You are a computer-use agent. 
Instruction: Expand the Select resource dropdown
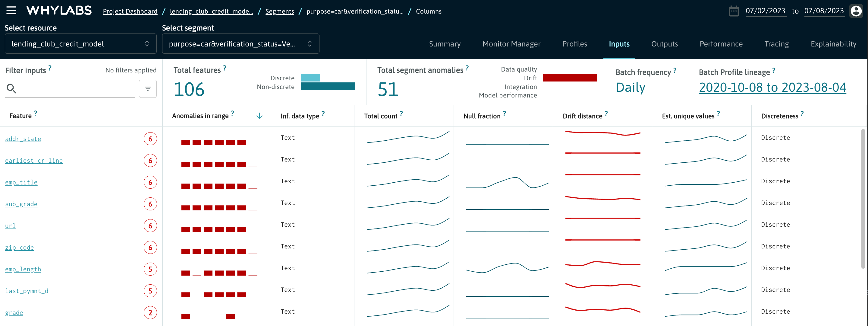(x=80, y=44)
